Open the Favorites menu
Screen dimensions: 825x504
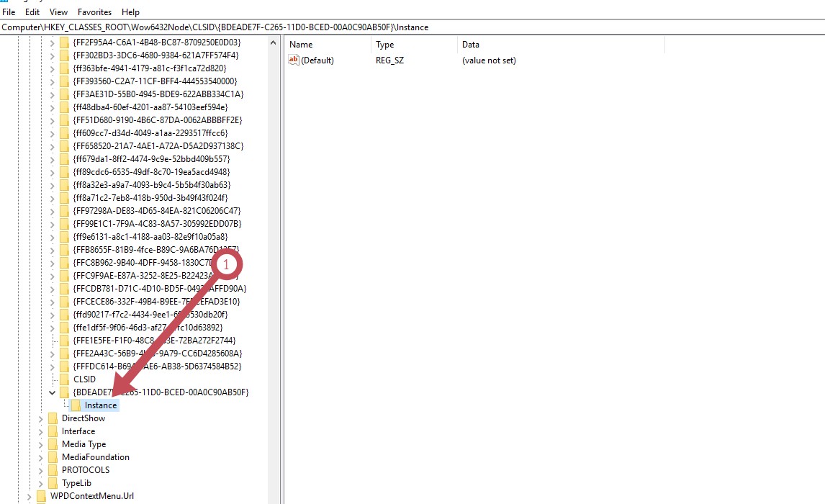94,12
